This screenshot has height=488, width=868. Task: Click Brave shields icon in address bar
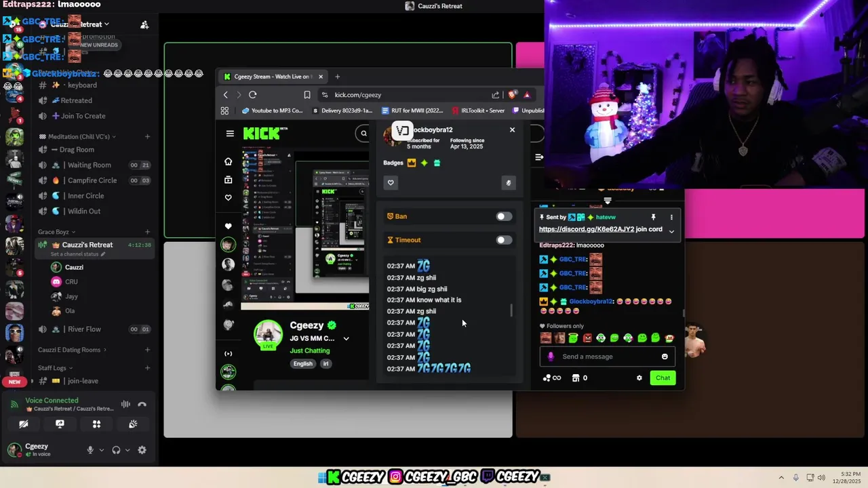coord(512,95)
